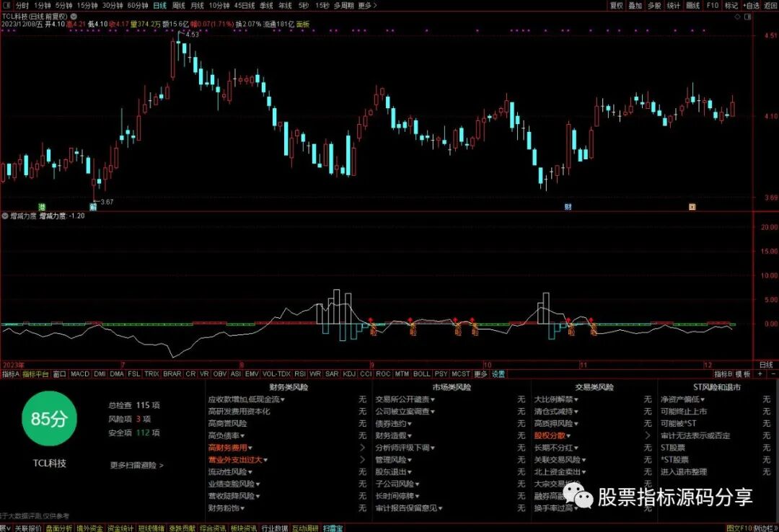The width and height of the screenshot is (779, 532).
Task: Click the 多股 multi-stock button
Action: [x=654, y=6]
